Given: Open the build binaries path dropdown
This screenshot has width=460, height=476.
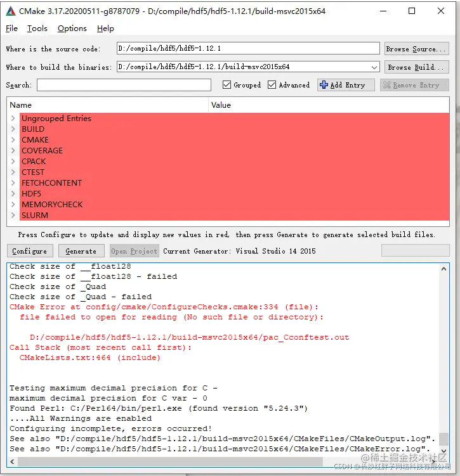Looking at the screenshot, I should (374, 67).
